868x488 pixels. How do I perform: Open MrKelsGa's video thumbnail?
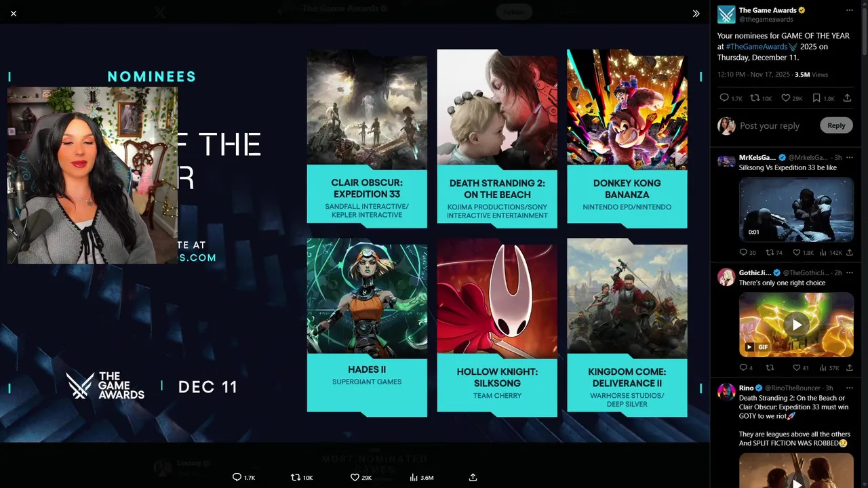click(x=796, y=209)
